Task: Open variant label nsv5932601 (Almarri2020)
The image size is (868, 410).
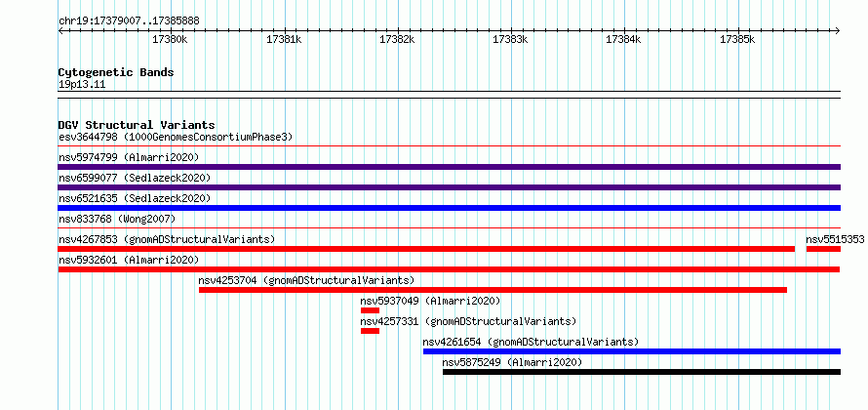Action: point(129,260)
